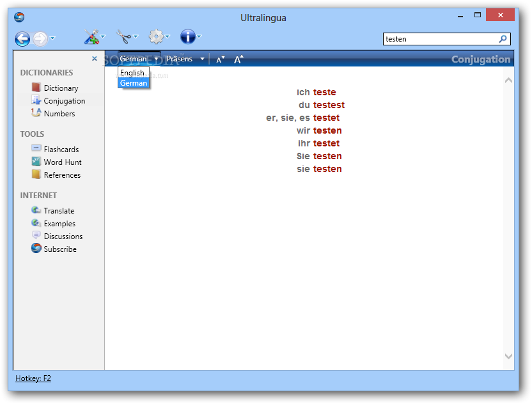Click the Hotkey: F2 link
Viewport: 532px width, 404px height.
pyautogui.click(x=33, y=378)
